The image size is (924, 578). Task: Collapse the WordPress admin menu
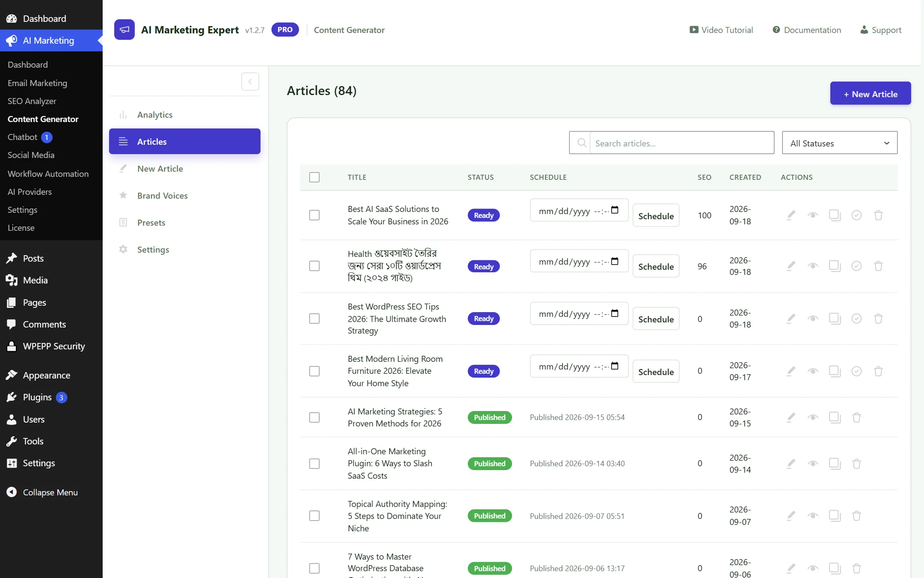click(x=51, y=492)
